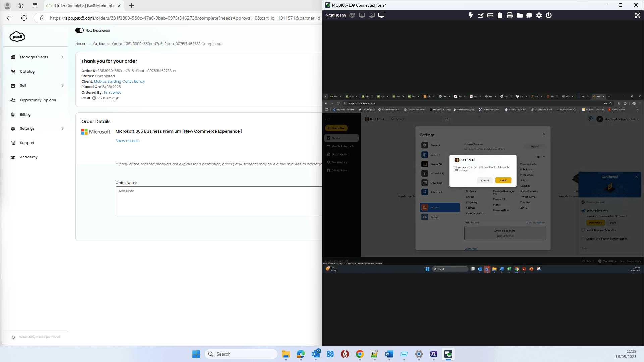The width and height of the screenshot is (644, 362).
Task: Click the Create New button in Keeper
Action: (336, 128)
